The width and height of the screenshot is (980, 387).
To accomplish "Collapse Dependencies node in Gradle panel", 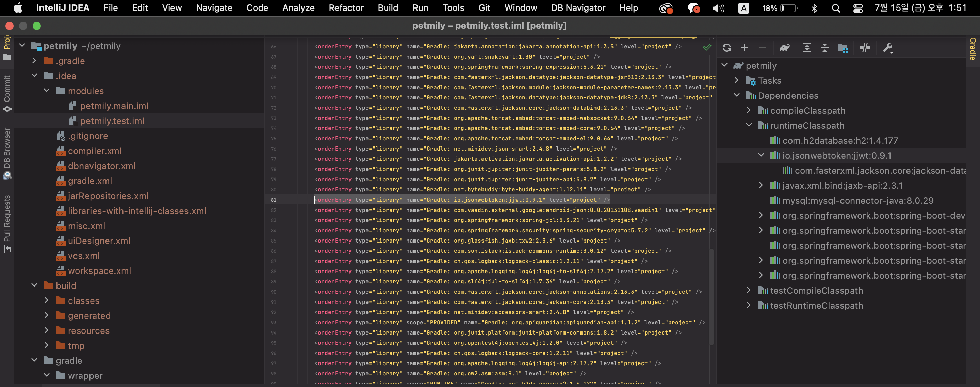I will pyautogui.click(x=736, y=95).
